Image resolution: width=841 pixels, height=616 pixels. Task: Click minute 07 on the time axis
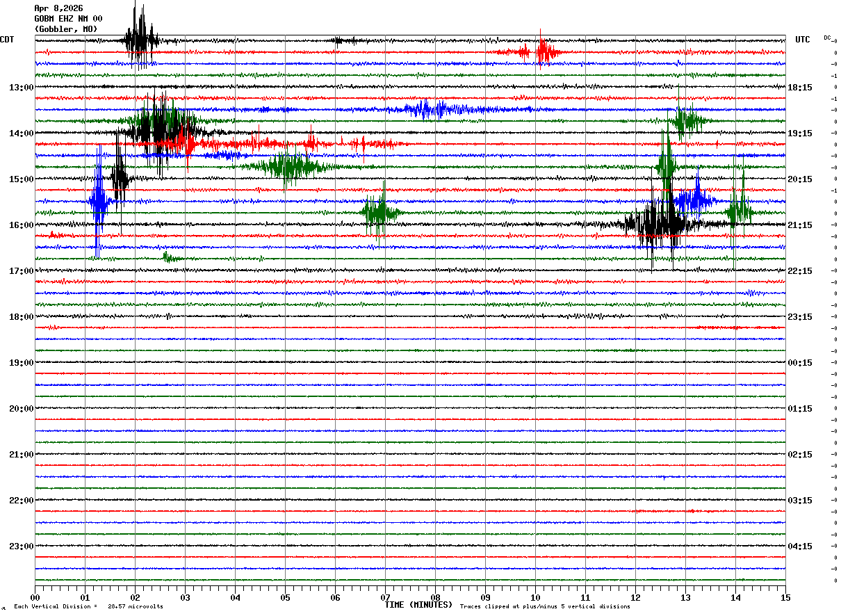[x=385, y=598]
